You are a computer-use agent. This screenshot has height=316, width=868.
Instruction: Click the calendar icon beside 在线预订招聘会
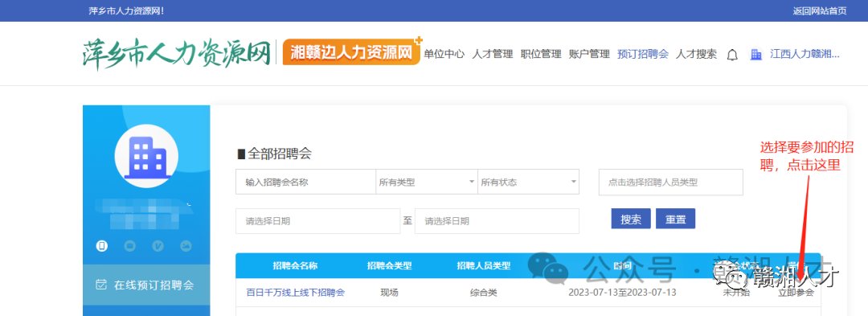tap(101, 285)
